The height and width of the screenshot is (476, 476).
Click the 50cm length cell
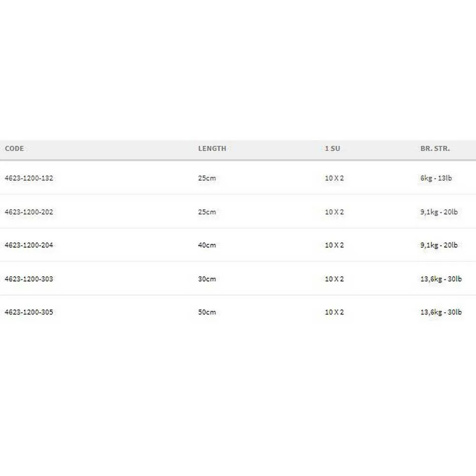point(207,312)
